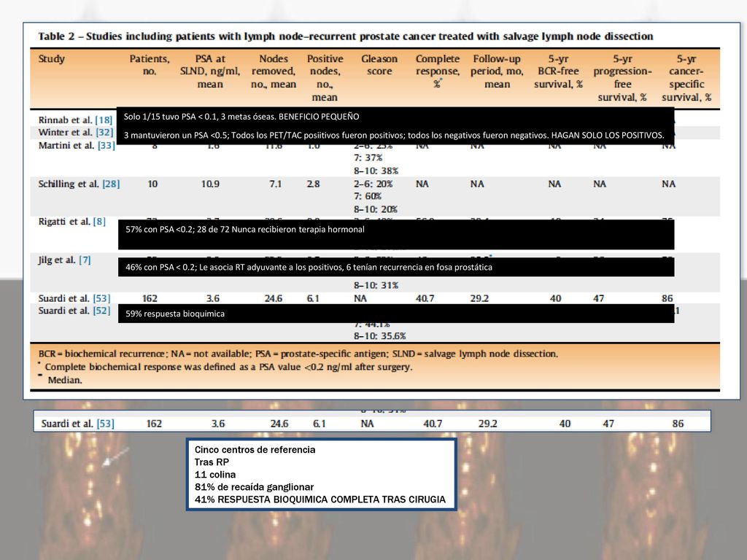Select Schilling's Gleason '7: 60%' entry
This screenshot has width=747, height=560.
coord(368,196)
